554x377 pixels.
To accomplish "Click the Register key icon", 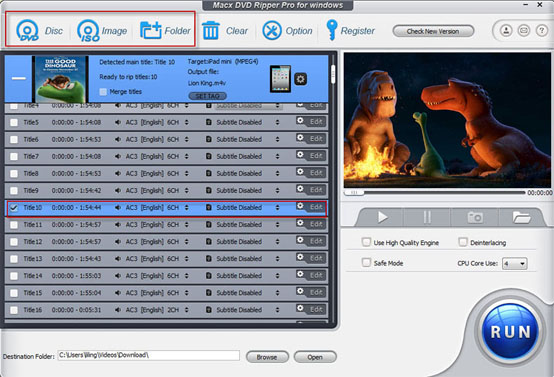I will [x=331, y=30].
